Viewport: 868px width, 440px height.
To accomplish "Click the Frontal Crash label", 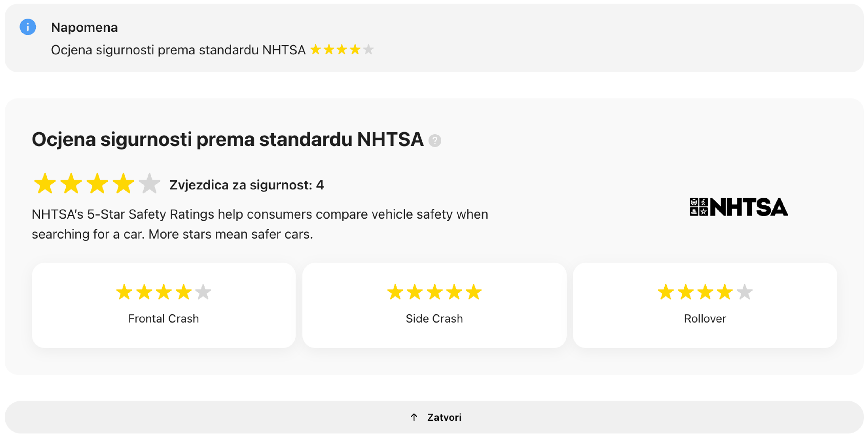I will click(164, 319).
